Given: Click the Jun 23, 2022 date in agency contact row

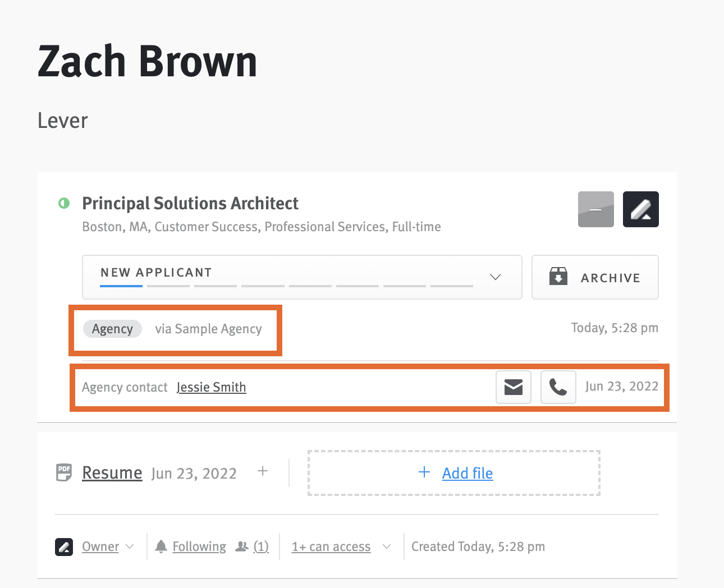Looking at the screenshot, I should 622,387.
